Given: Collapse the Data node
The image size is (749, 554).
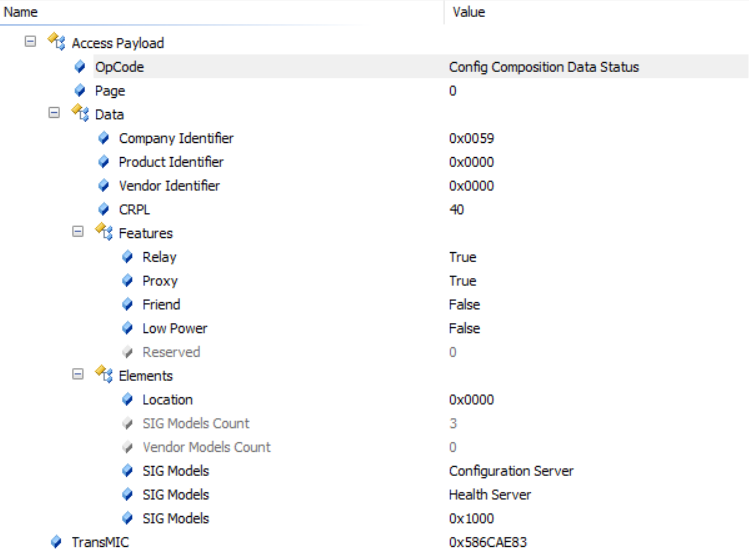Looking at the screenshot, I should (x=54, y=113).
